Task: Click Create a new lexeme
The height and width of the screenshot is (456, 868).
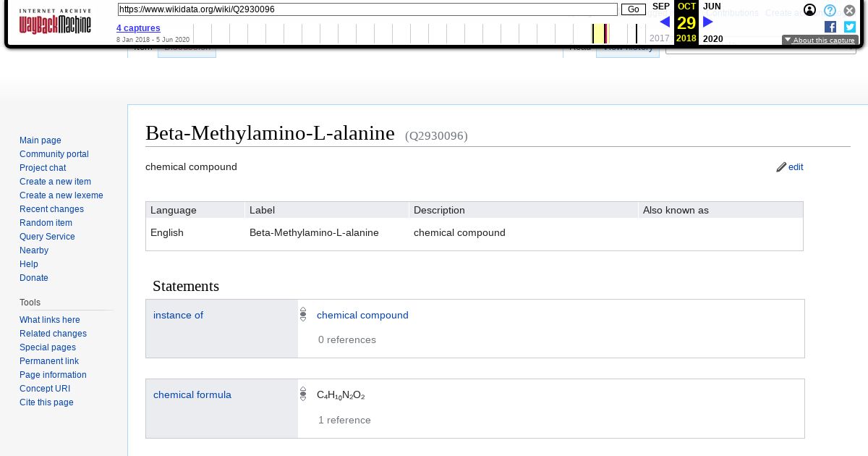Action: coord(61,195)
